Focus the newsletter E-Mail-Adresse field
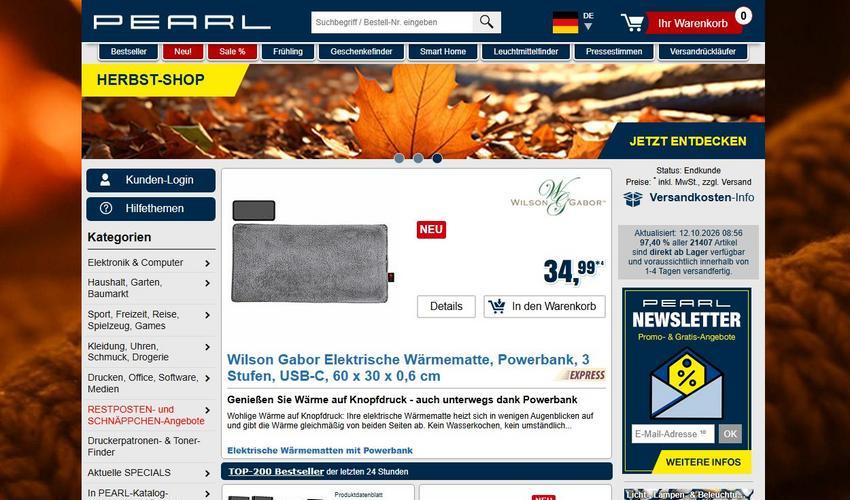The width and height of the screenshot is (850, 500). 673,434
